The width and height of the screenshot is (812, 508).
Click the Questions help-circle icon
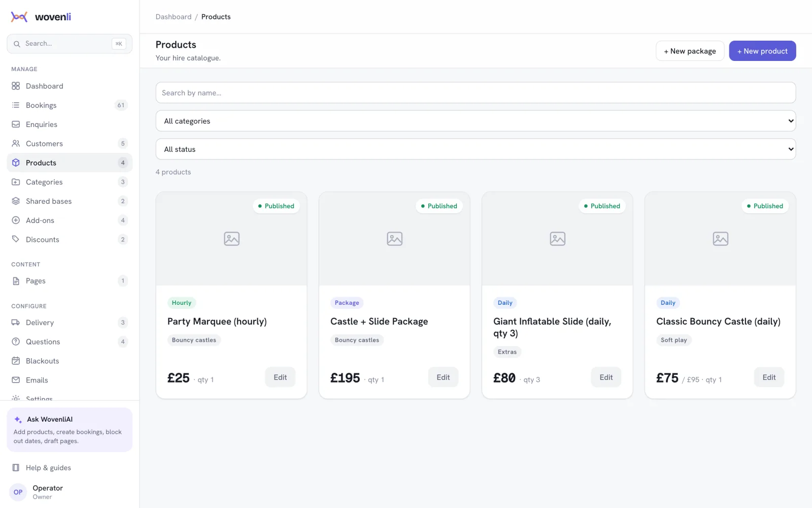click(16, 342)
